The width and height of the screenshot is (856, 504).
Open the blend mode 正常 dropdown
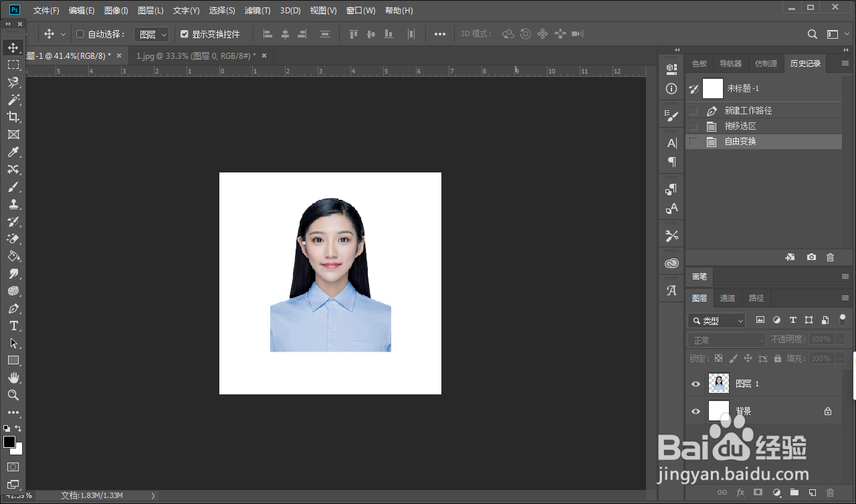(x=727, y=340)
